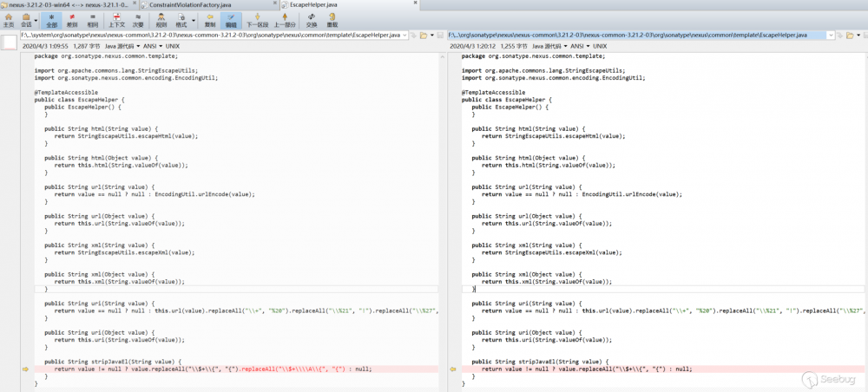
Task: Click the Edit (编辑) toolbar button
Action: pos(231,20)
